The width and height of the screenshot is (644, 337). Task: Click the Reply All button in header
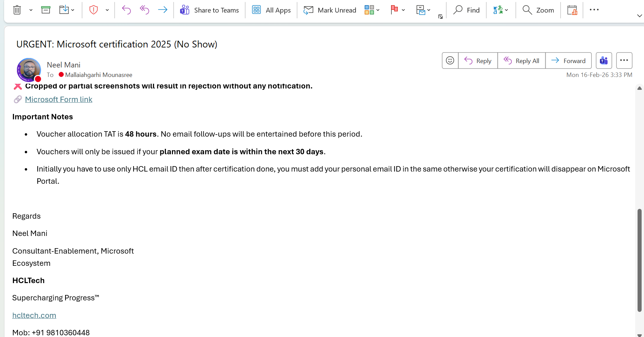point(522,61)
